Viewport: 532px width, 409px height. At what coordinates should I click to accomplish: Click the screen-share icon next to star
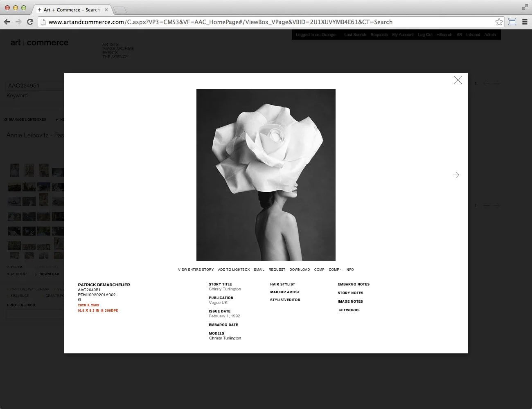click(x=512, y=22)
